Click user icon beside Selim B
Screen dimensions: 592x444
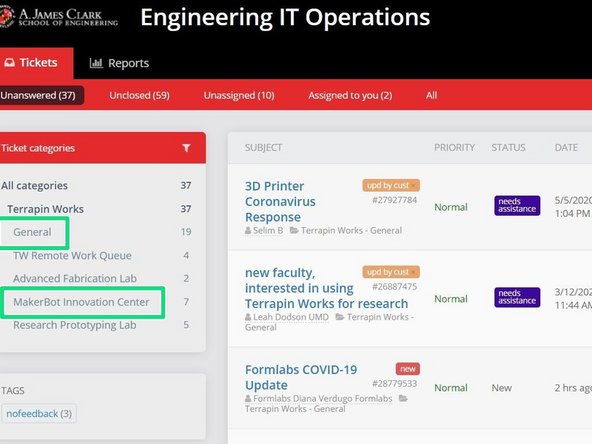[x=248, y=230]
